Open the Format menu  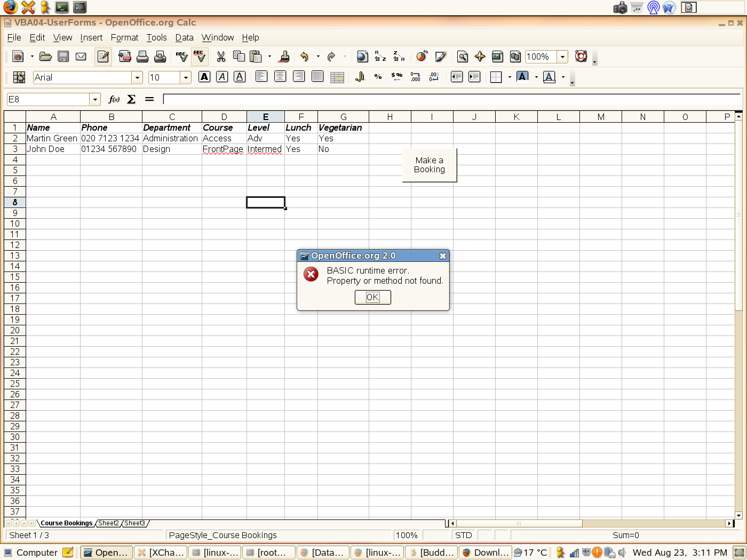[x=124, y=37]
